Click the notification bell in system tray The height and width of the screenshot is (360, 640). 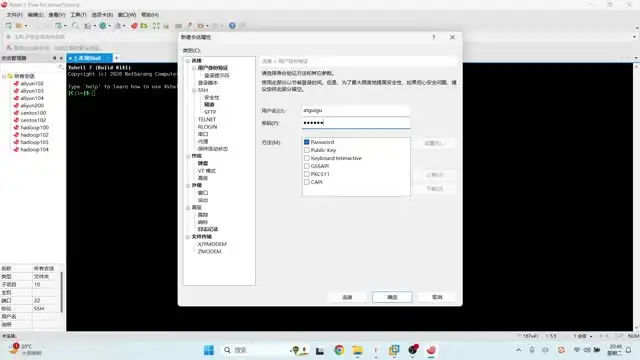pyautogui.click(x=629, y=350)
